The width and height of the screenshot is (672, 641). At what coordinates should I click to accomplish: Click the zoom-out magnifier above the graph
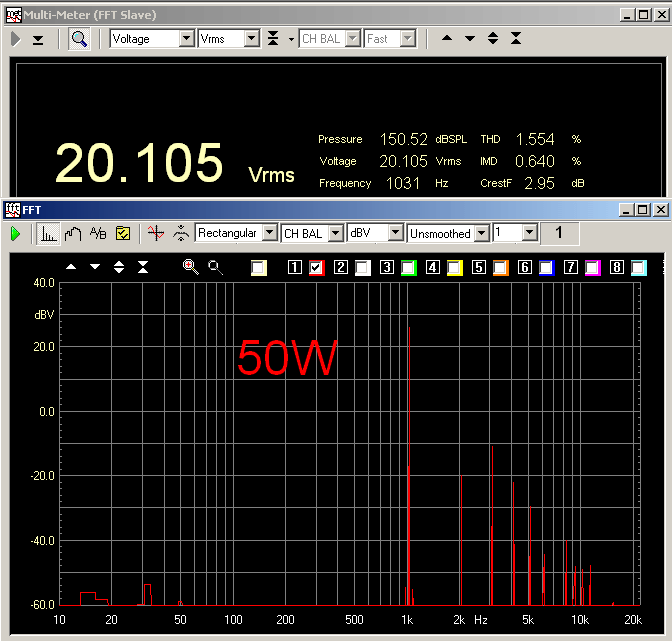point(215,267)
